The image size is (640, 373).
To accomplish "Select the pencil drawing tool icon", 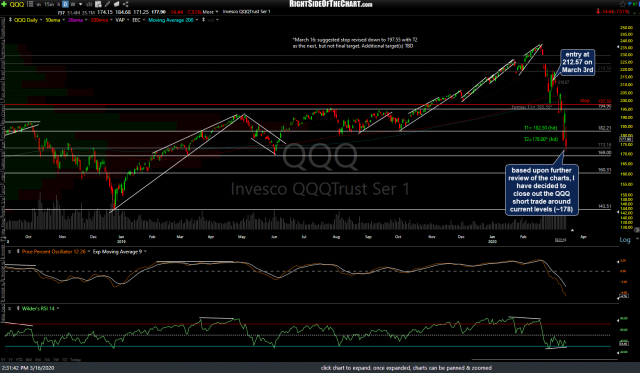I will tap(107, 4).
